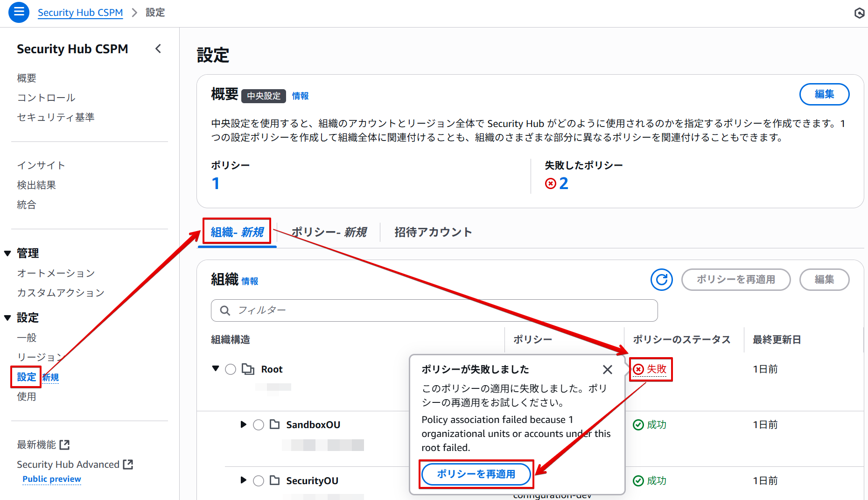
Task: Open オートメーション in the sidebar
Action: pyautogui.click(x=56, y=273)
